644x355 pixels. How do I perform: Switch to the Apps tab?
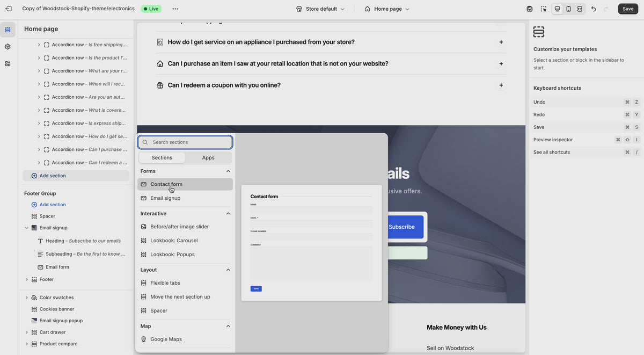208,158
